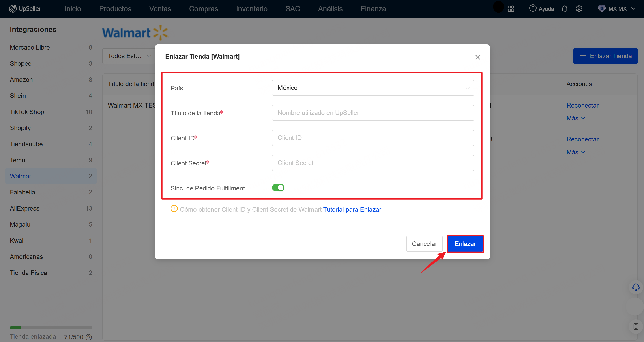Click the warning icon next to the tutorial text
This screenshot has width=644, height=342.
174,209
